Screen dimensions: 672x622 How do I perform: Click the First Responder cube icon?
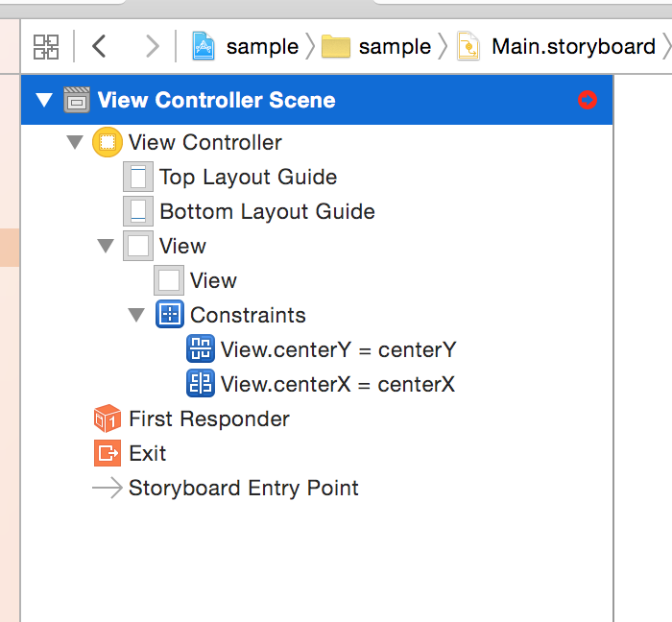[x=106, y=419]
